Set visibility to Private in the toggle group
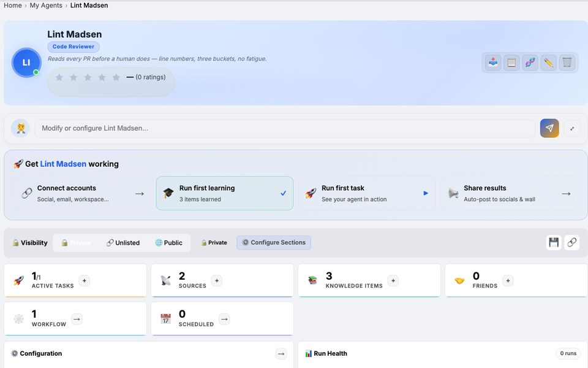The width and height of the screenshot is (588, 368). point(76,243)
